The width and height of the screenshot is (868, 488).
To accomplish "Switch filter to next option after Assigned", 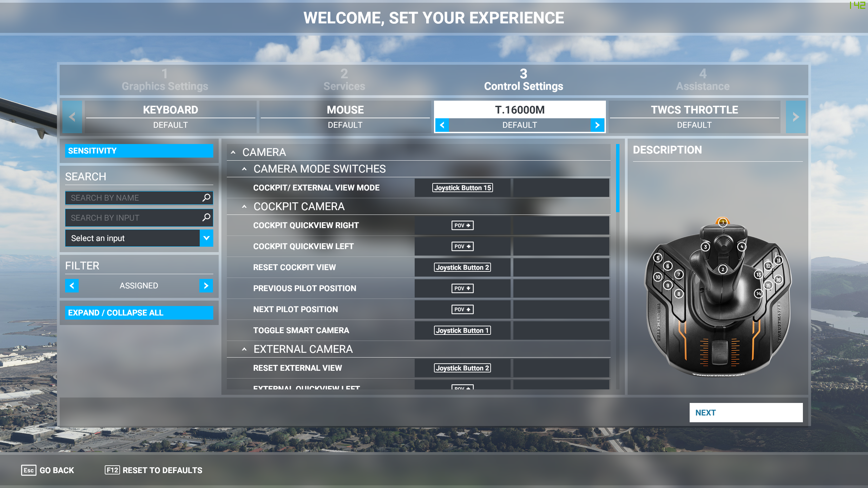I will [x=206, y=286].
